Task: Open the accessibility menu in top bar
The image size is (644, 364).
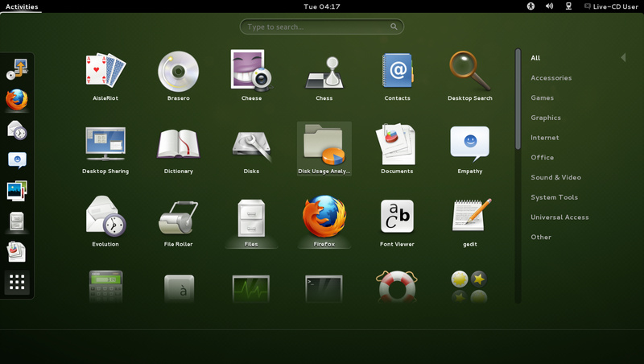Action: click(x=530, y=6)
